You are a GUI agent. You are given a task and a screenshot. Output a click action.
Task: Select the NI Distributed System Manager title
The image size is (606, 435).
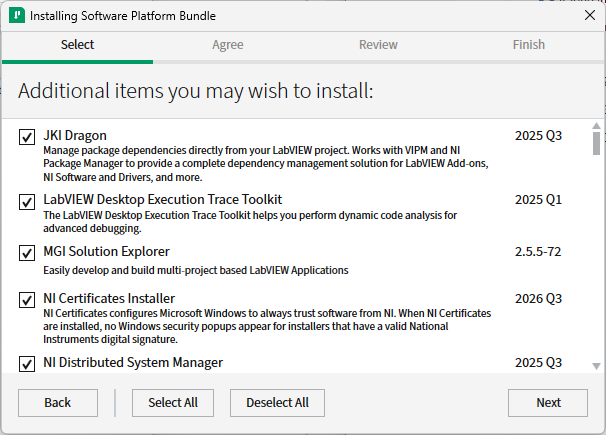[x=133, y=363]
